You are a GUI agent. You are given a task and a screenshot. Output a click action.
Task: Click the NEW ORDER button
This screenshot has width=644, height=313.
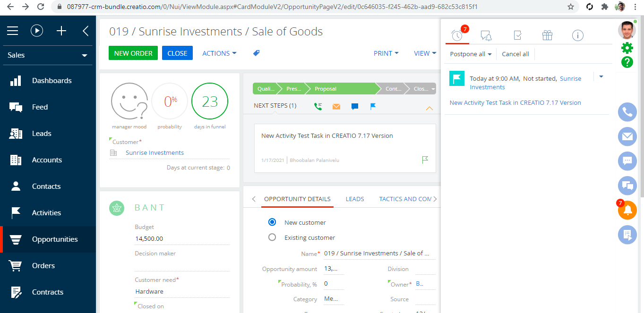click(x=133, y=53)
